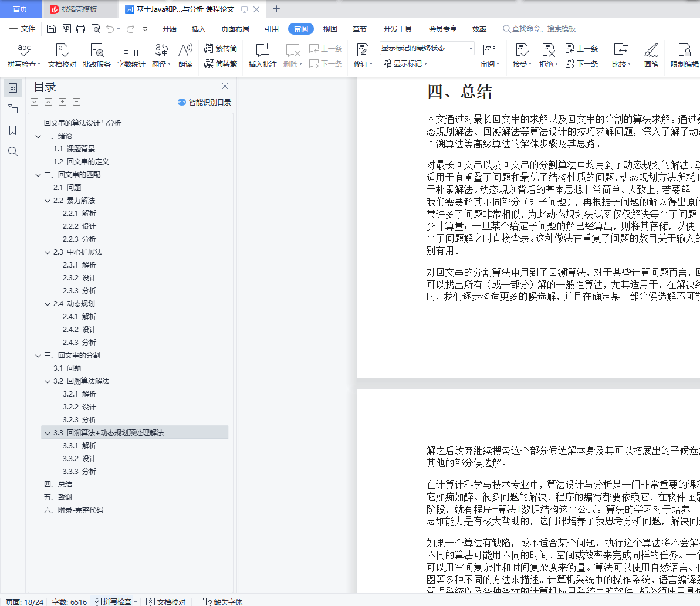Open bookmark panel in left sidebar

[12, 130]
